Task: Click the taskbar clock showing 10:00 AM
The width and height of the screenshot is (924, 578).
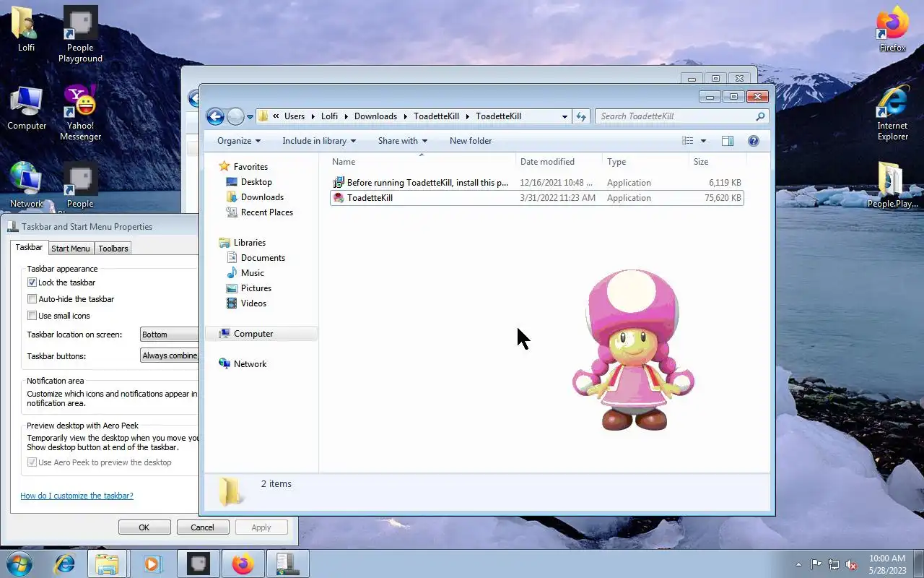Action: (x=887, y=564)
